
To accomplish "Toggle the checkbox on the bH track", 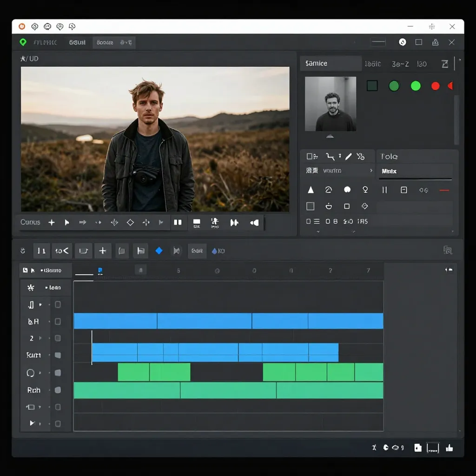I will [x=58, y=321].
